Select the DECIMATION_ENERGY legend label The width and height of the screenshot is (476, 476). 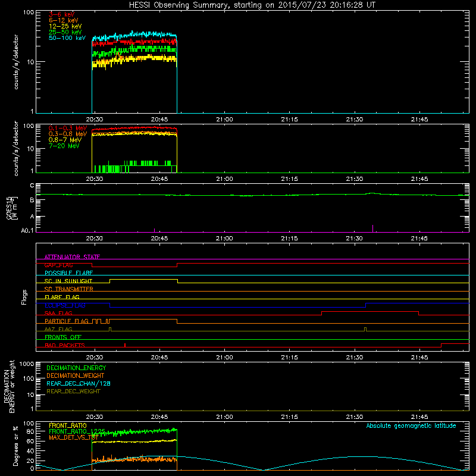[76, 368]
